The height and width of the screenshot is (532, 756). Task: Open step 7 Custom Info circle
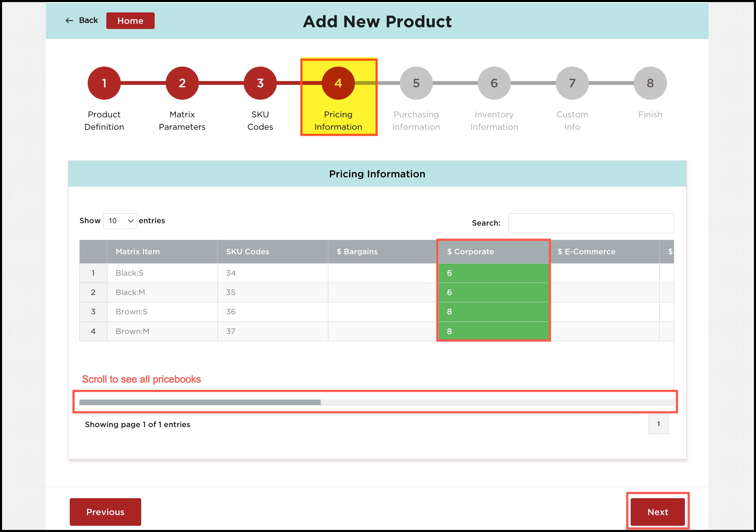click(572, 83)
